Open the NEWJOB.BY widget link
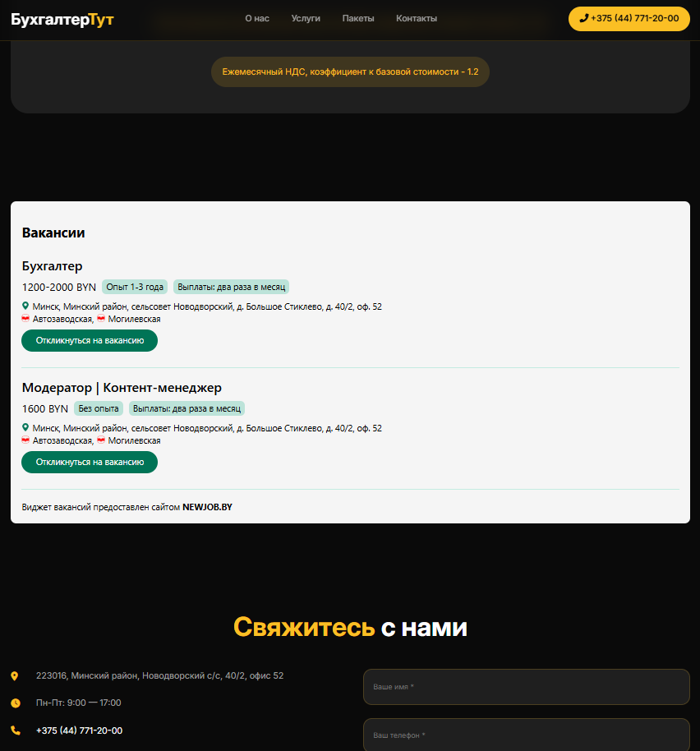The height and width of the screenshot is (751, 700). pyautogui.click(x=207, y=507)
